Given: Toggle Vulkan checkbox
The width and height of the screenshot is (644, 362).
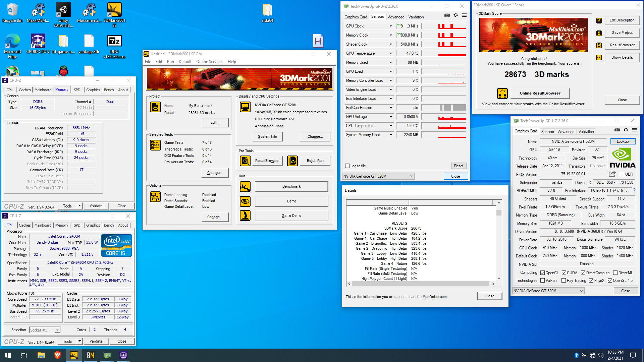Looking at the screenshot, I should 542,281.
